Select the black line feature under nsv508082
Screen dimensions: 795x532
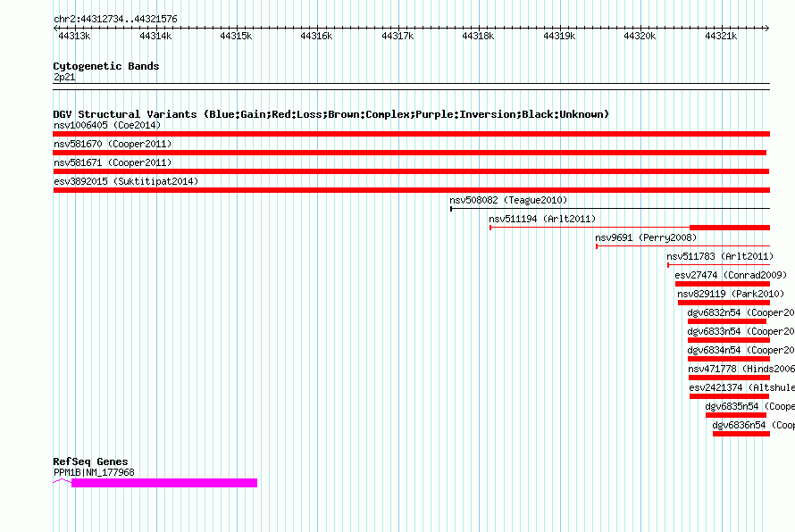coord(610,208)
